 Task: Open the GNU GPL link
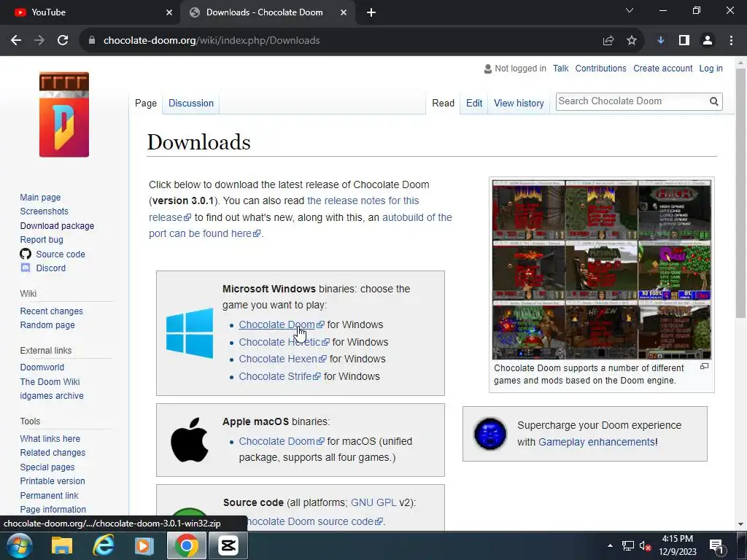(373, 502)
